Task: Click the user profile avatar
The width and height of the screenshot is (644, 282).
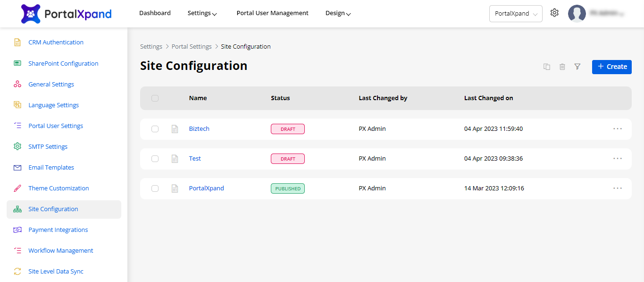Action: (577, 14)
